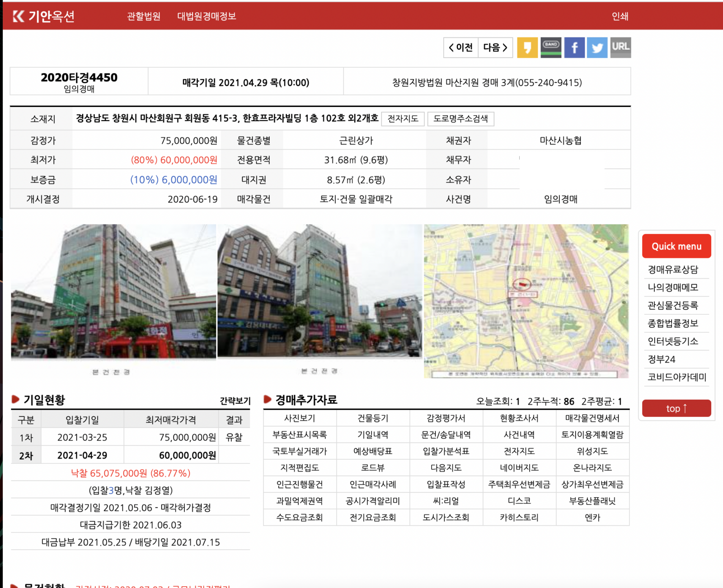Open 상가최우선변제금 link
The width and height of the screenshot is (723, 588).
coord(592,484)
